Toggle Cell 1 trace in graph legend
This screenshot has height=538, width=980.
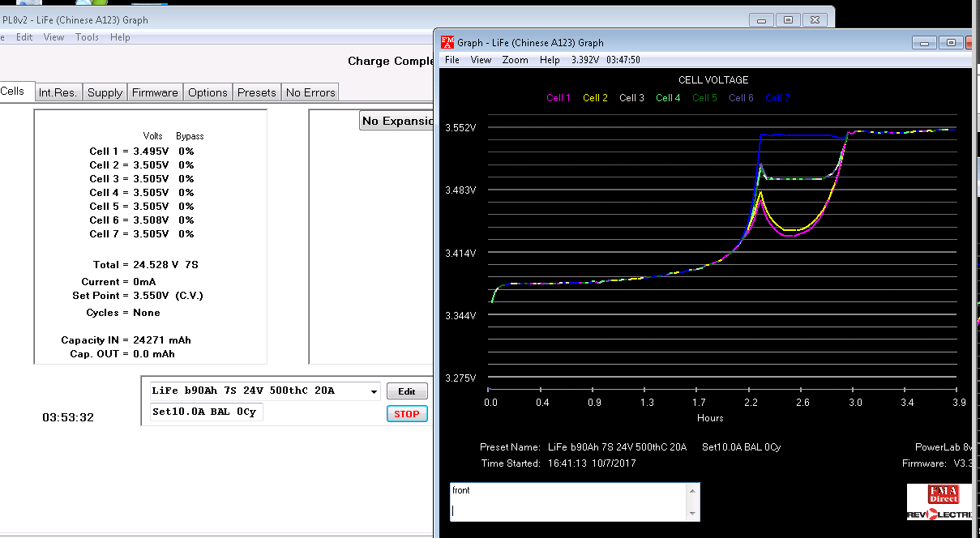coord(558,98)
